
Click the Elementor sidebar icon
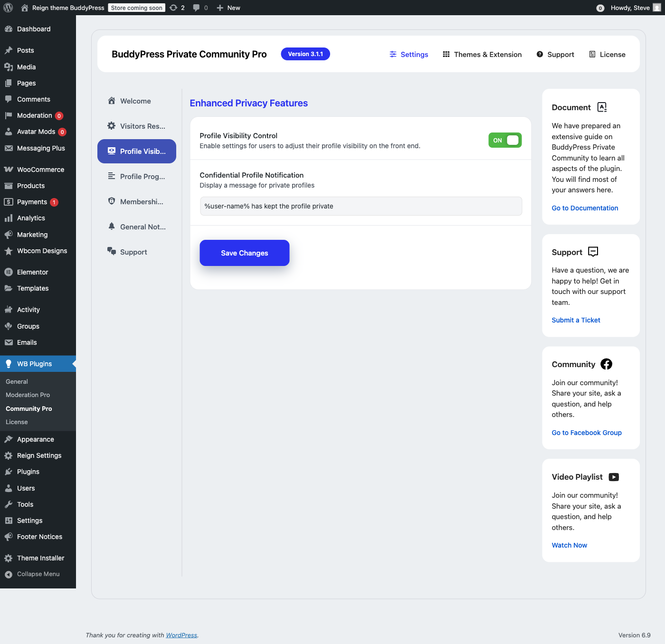[9, 272]
